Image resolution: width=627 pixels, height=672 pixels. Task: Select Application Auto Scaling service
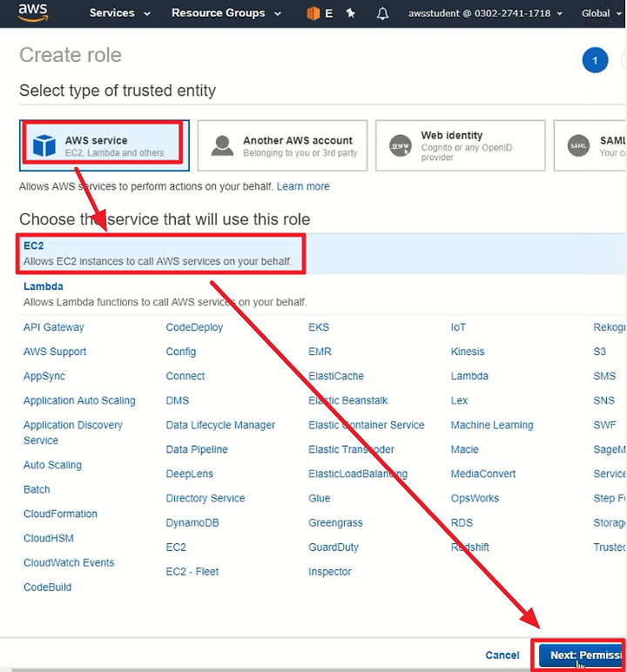tap(79, 400)
